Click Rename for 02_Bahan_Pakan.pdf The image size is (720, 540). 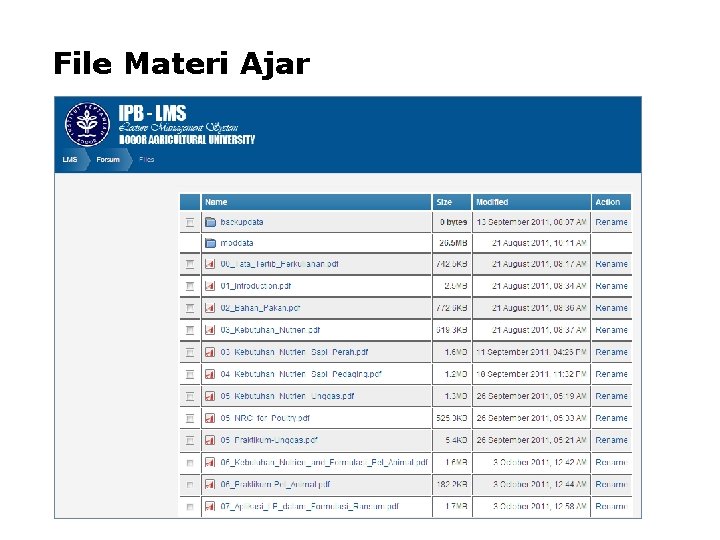(x=611, y=308)
